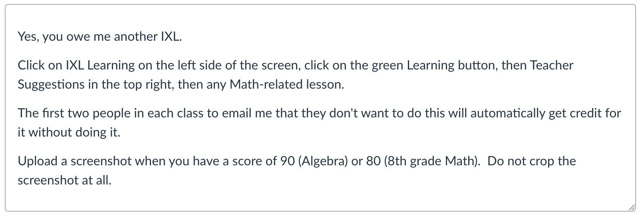Place cursor on the word "Upload"
This screenshot has width=644, height=218.
(37, 161)
